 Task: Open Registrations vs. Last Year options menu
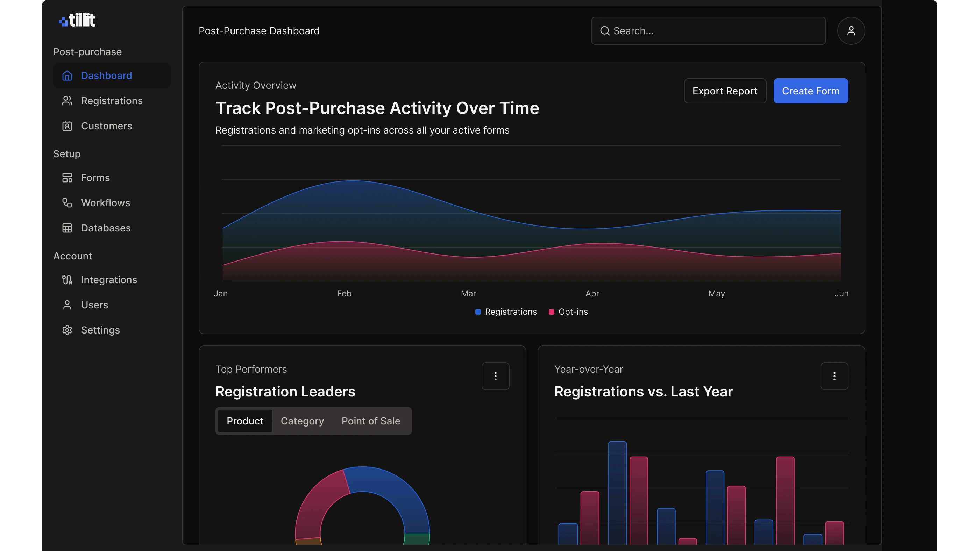[x=834, y=376]
